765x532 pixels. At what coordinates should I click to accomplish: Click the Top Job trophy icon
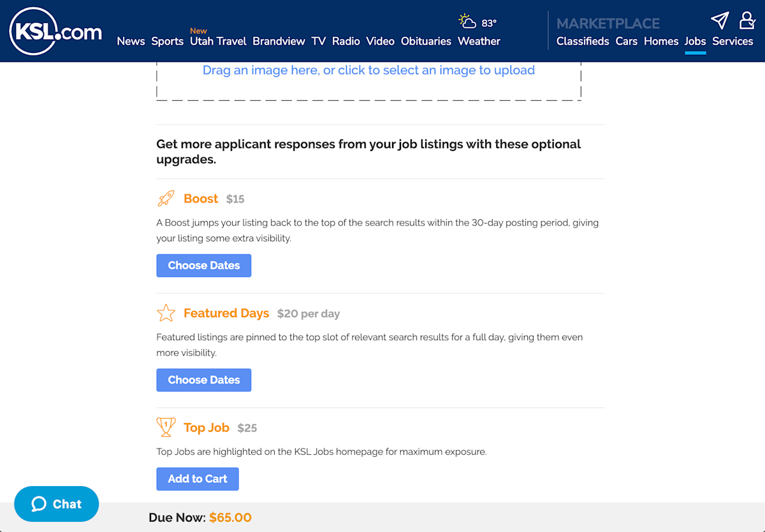coord(166,427)
